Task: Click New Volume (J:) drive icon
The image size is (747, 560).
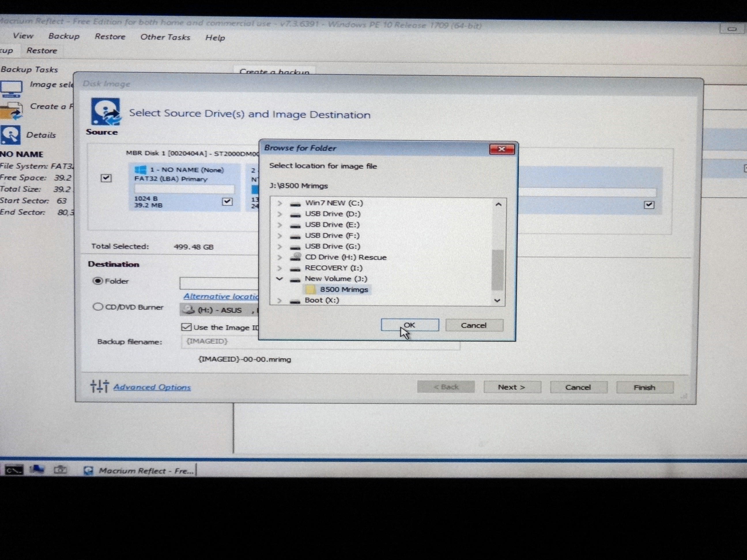Action: coord(295,279)
